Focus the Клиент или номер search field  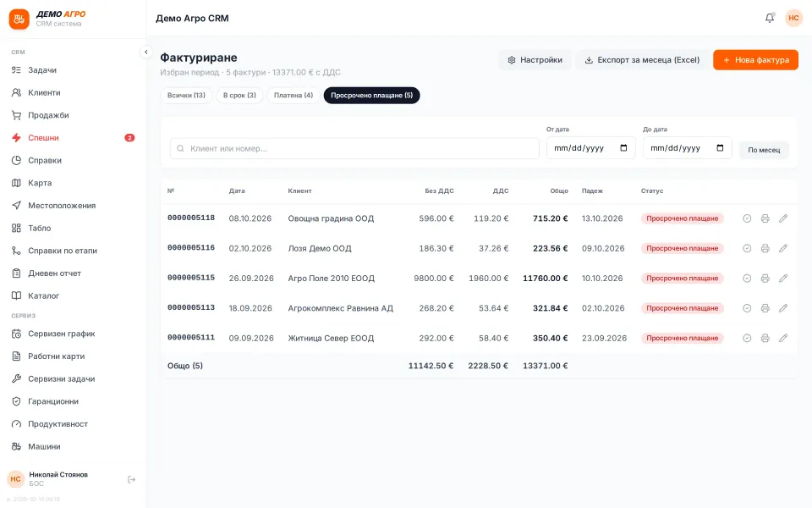tap(354, 149)
